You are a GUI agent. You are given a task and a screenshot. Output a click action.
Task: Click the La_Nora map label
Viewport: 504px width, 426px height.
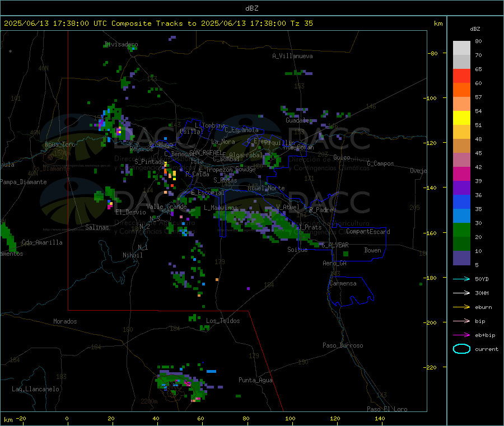click(223, 142)
